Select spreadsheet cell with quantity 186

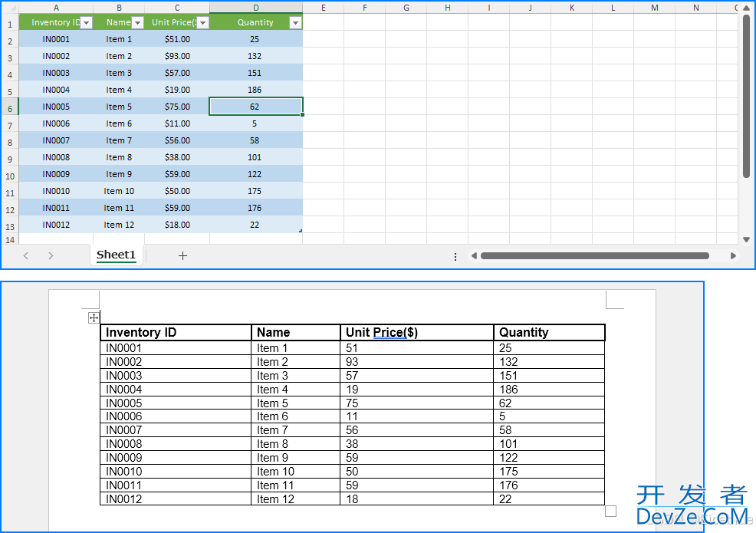(256, 90)
